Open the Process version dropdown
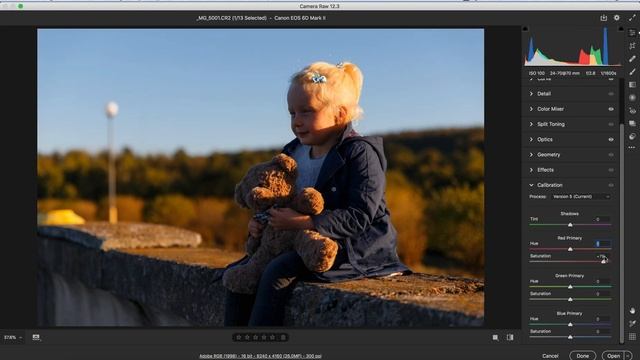The width and height of the screenshot is (640, 360). tap(581, 197)
